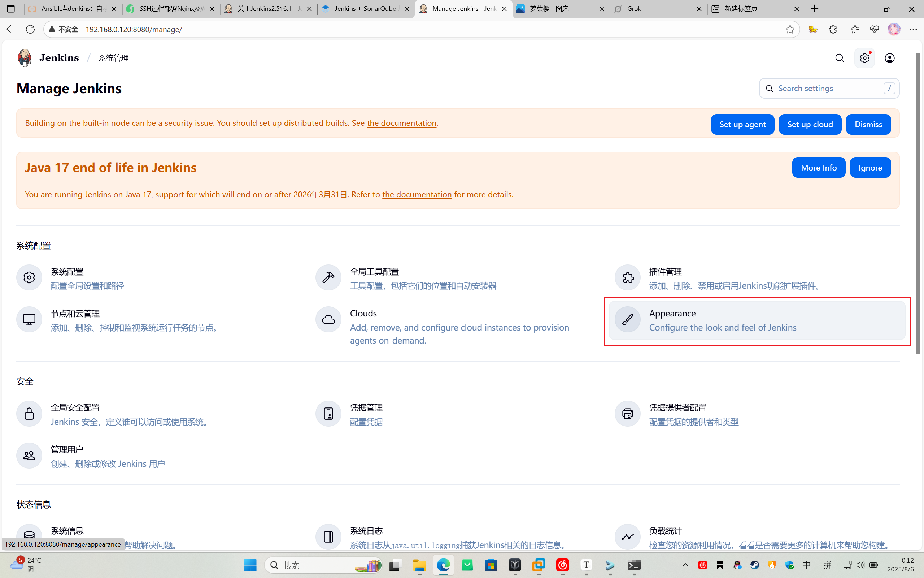
Task: Click the page vertical scrollbar
Action: pos(918,203)
